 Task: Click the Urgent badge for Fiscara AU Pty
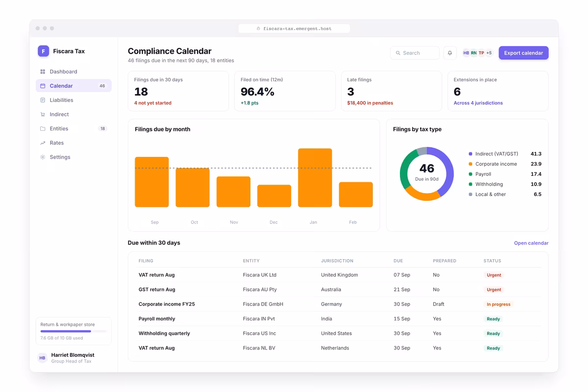pyautogui.click(x=494, y=290)
